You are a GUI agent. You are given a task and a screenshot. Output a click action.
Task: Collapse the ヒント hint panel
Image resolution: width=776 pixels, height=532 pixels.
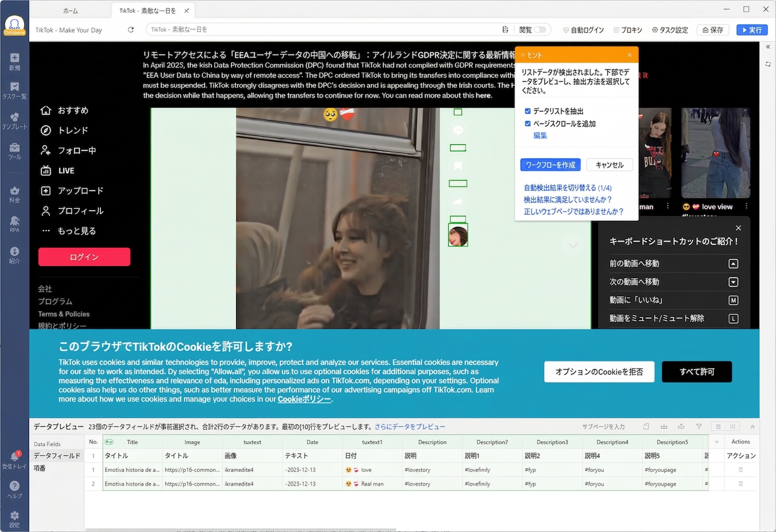coord(630,55)
